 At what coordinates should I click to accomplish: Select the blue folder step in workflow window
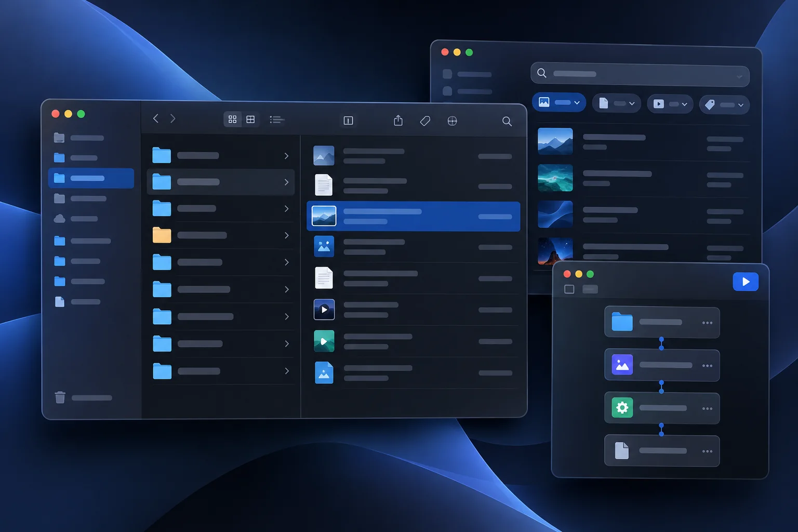[x=662, y=323]
